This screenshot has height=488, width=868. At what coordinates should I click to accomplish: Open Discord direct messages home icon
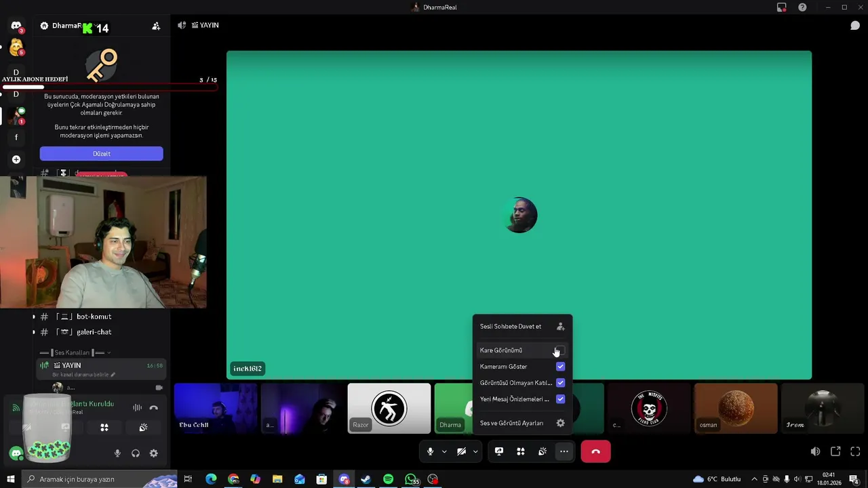(x=16, y=26)
